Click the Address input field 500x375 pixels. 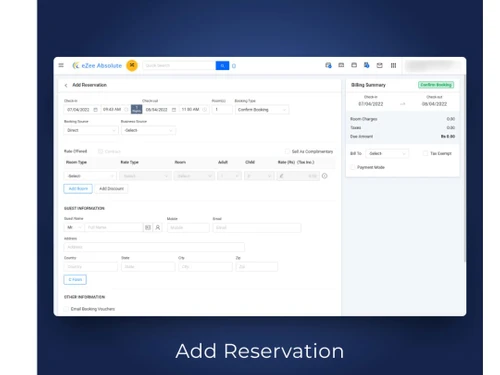(x=154, y=247)
